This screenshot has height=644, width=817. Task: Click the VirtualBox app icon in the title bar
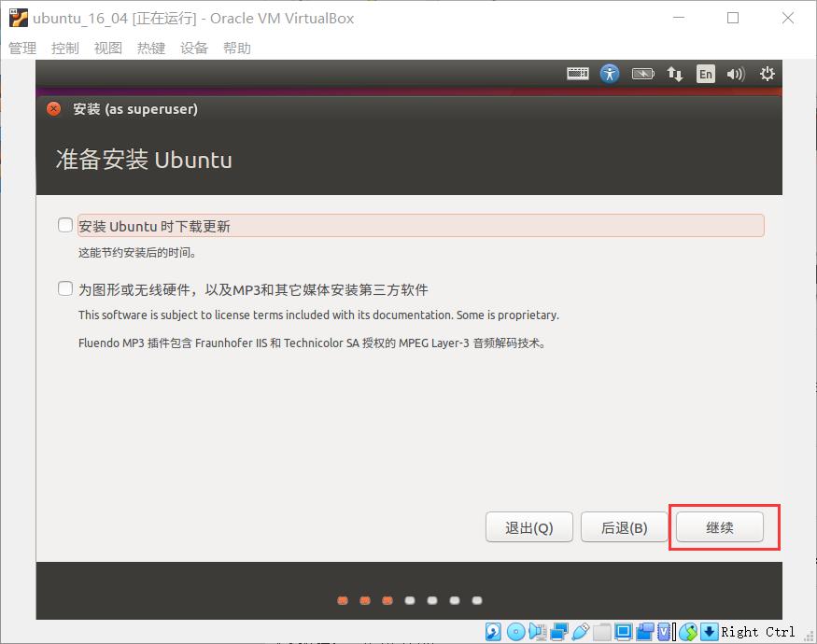[x=19, y=18]
